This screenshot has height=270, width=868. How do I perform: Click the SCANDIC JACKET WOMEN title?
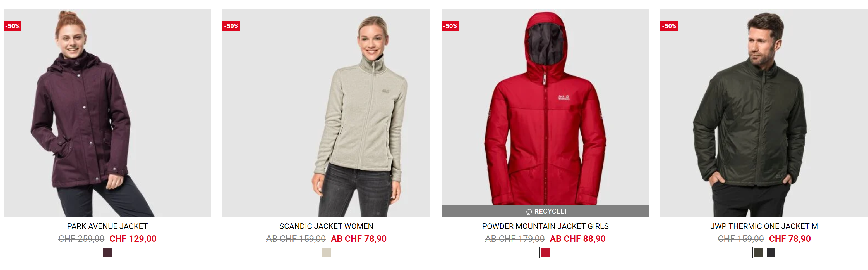[326, 226]
